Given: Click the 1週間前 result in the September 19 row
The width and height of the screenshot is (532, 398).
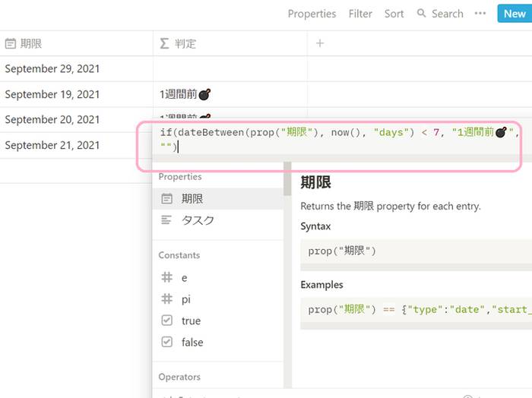Looking at the screenshot, I should (185, 94).
